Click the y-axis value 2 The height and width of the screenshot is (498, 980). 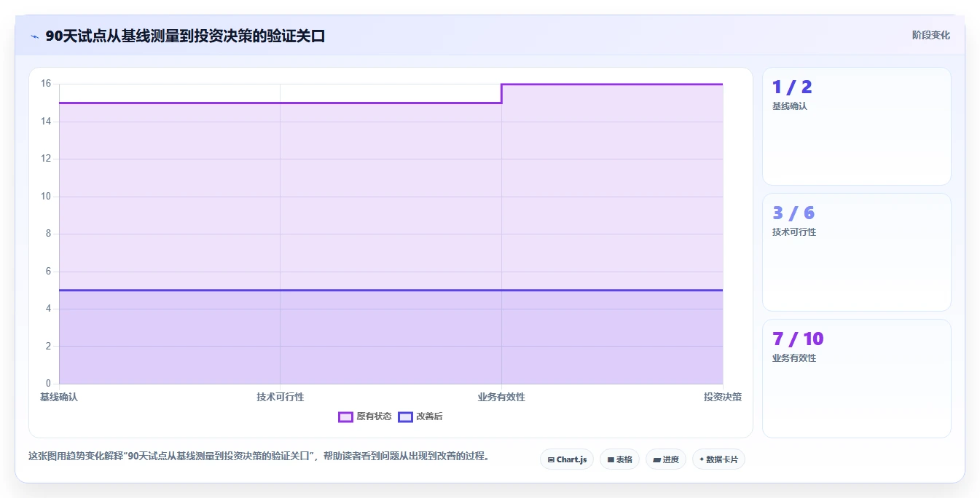tap(49, 347)
